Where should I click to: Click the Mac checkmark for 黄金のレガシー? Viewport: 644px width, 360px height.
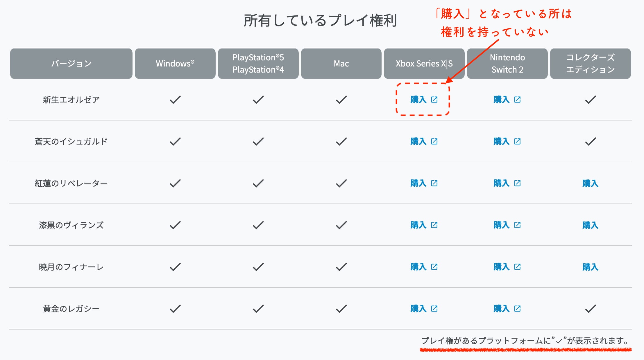point(341,309)
